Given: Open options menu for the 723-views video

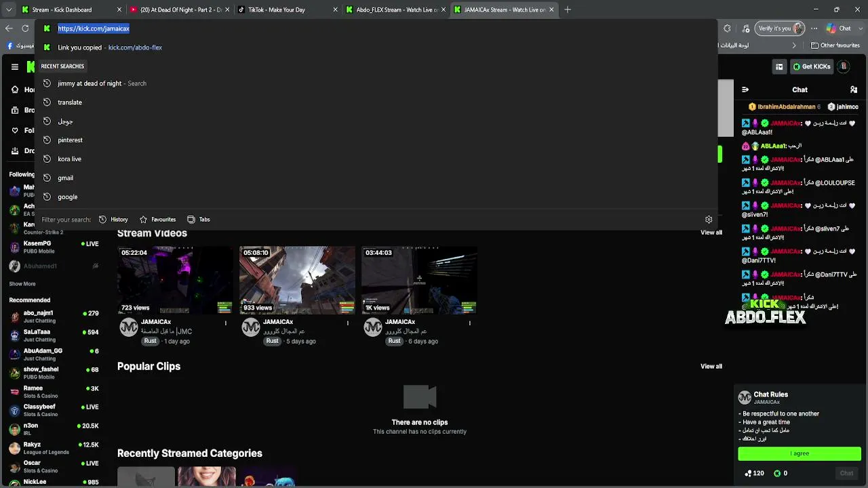Looking at the screenshot, I should (x=226, y=323).
